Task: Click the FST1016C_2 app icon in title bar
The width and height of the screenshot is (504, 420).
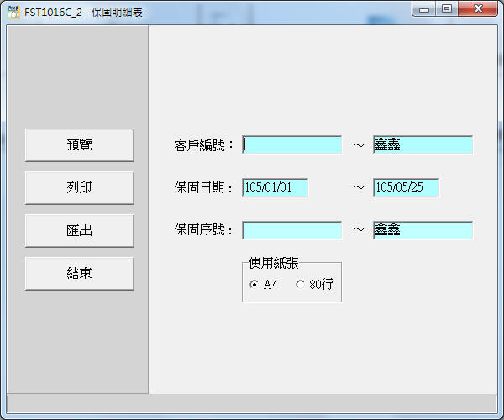Action: 13,13
